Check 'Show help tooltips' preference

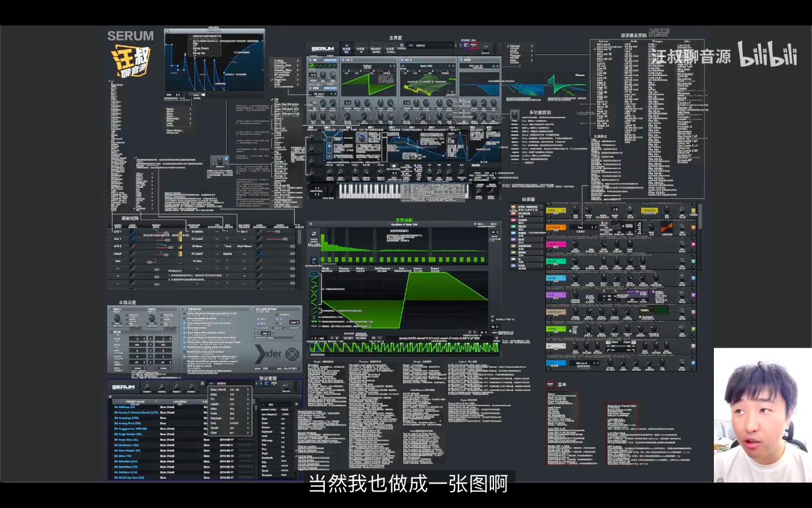(184, 328)
